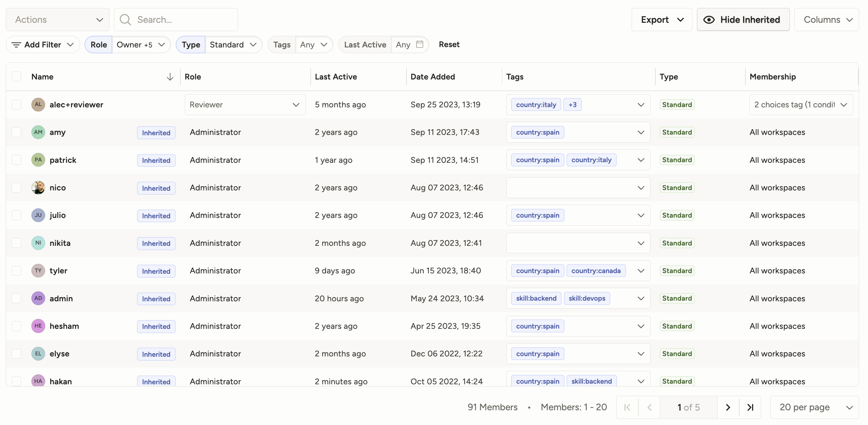The height and width of the screenshot is (425, 868).
Task: Click the Last Active column header
Action: pyautogui.click(x=336, y=77)
